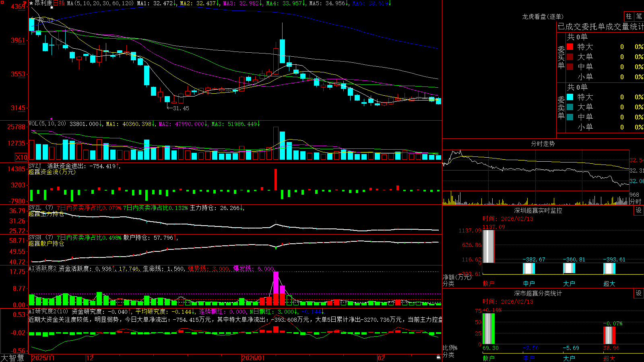Click the small magenta arrow above VOL panel

tap(51, 119)
